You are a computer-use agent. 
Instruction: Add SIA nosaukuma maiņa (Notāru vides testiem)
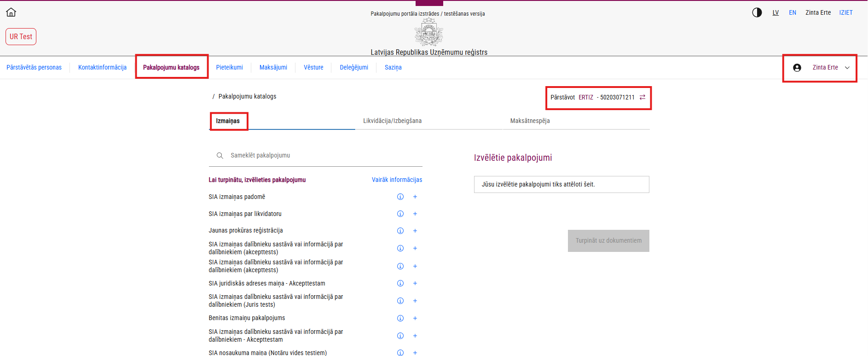pyautogui.click(x=415, y=353)
